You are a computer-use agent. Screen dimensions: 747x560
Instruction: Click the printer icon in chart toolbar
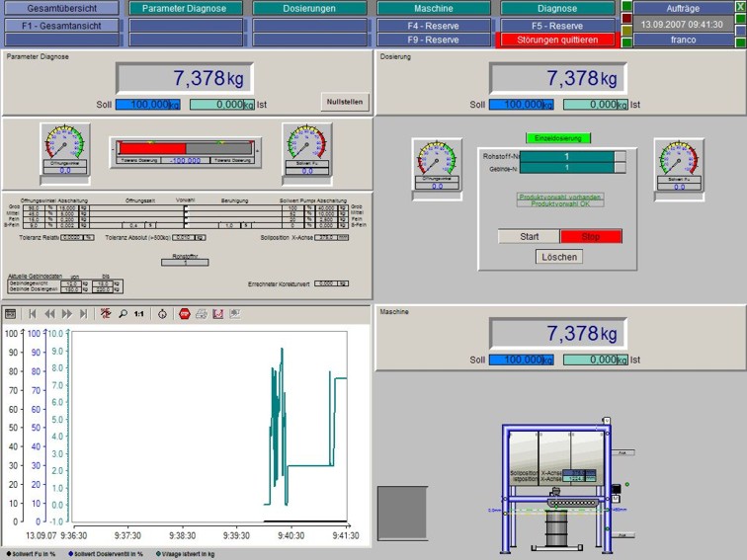pyautogui.click(x=201, y=313)
